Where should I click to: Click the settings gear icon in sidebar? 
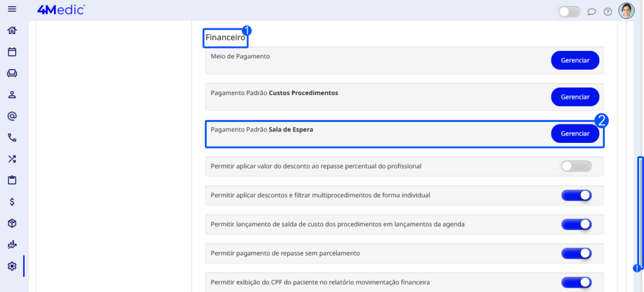coord(12,266)
